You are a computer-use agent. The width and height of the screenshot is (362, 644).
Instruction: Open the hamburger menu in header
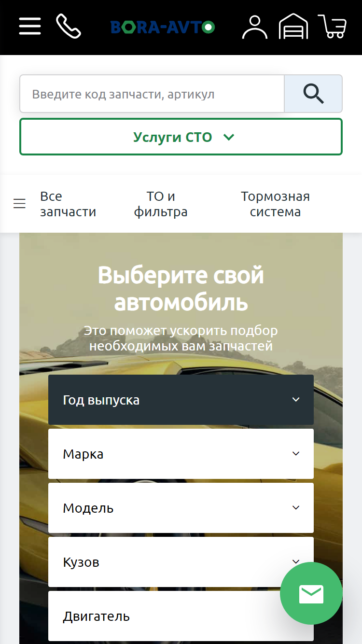[x=30, y=26]
